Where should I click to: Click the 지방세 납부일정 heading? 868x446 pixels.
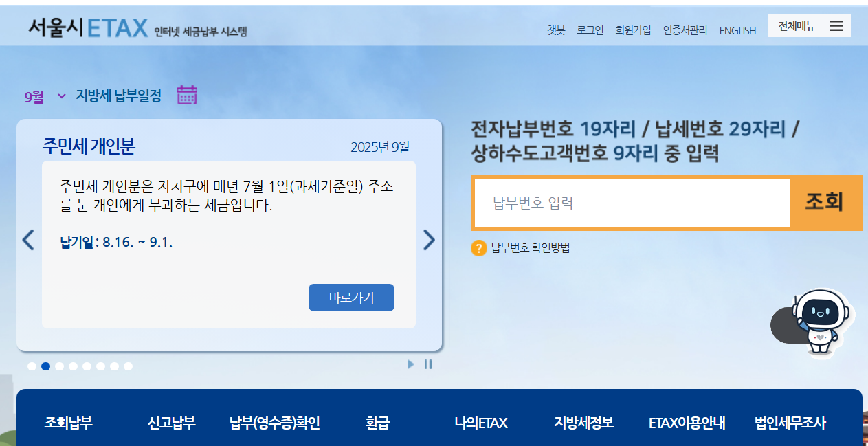click(x=118, y=96)
